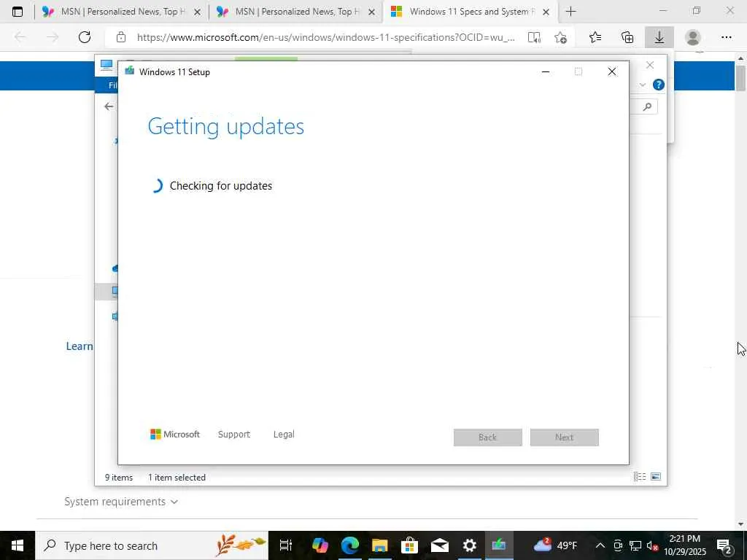Open Task View on the taskbar
Viewport: 747px width, 560px height.
click(286, 545)
